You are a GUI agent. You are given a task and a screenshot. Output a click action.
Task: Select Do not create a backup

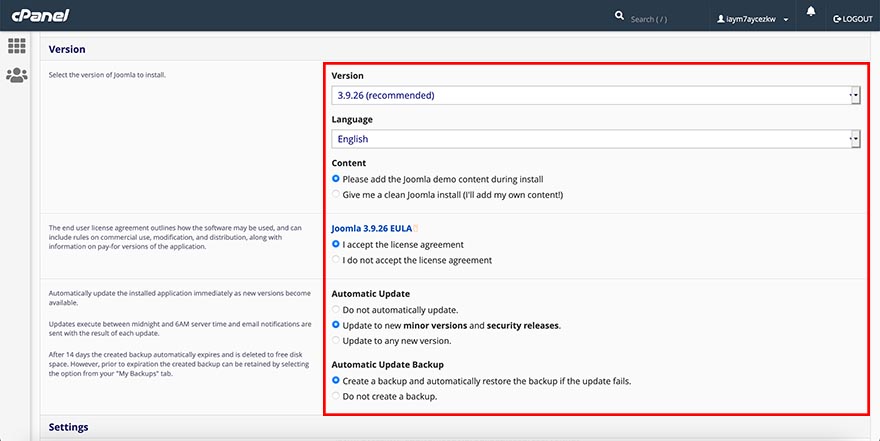(336, 396)
